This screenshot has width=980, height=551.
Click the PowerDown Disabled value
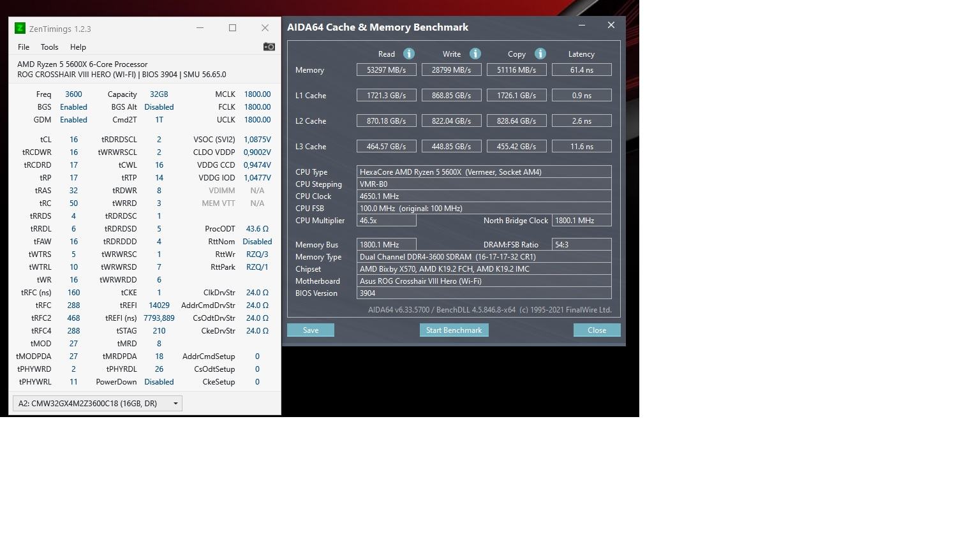[x=159, y=381]
